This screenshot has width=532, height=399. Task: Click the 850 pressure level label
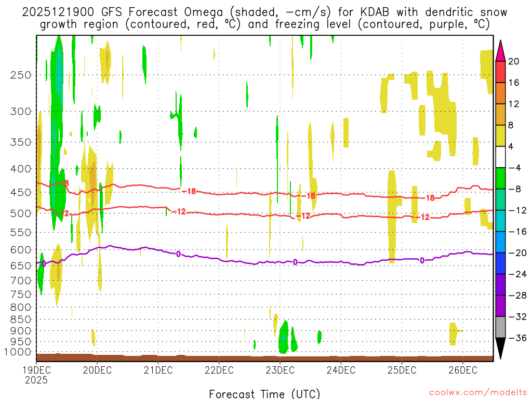click(x=20, y=319)
